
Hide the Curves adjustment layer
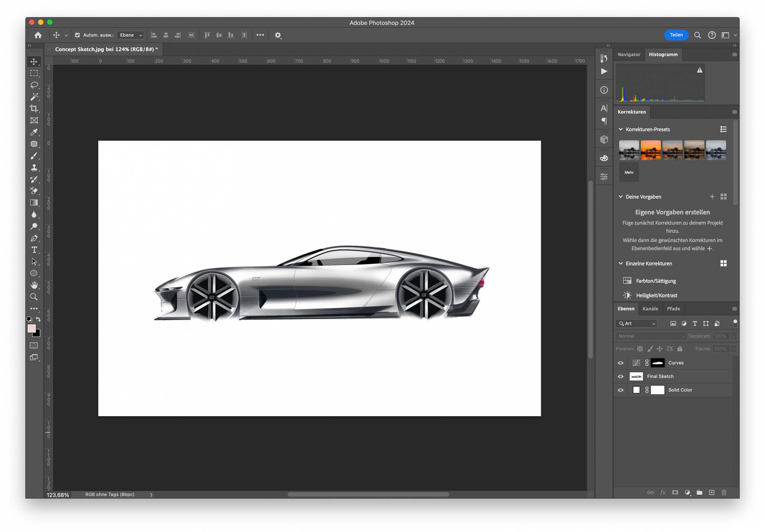[x=620, y=362]
